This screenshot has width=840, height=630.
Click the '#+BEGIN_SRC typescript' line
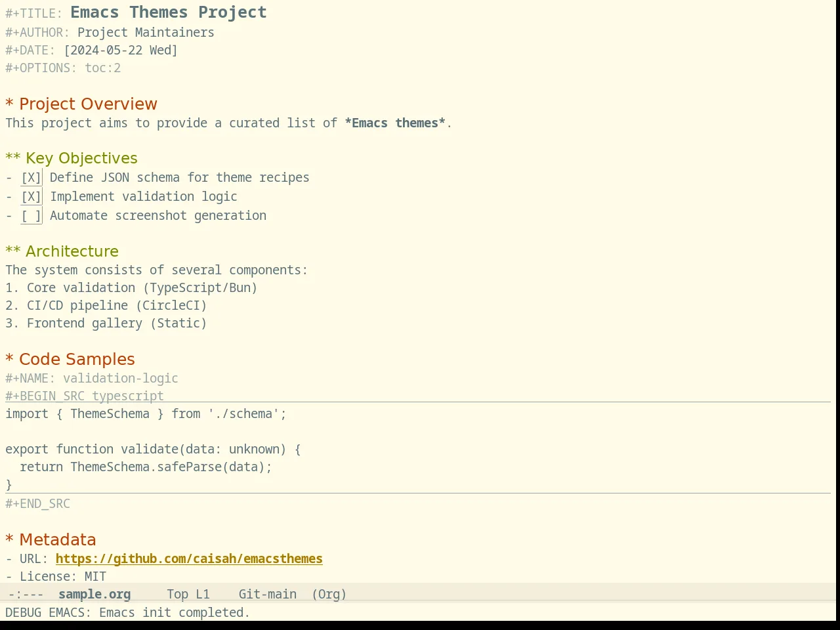click(85, 396)
